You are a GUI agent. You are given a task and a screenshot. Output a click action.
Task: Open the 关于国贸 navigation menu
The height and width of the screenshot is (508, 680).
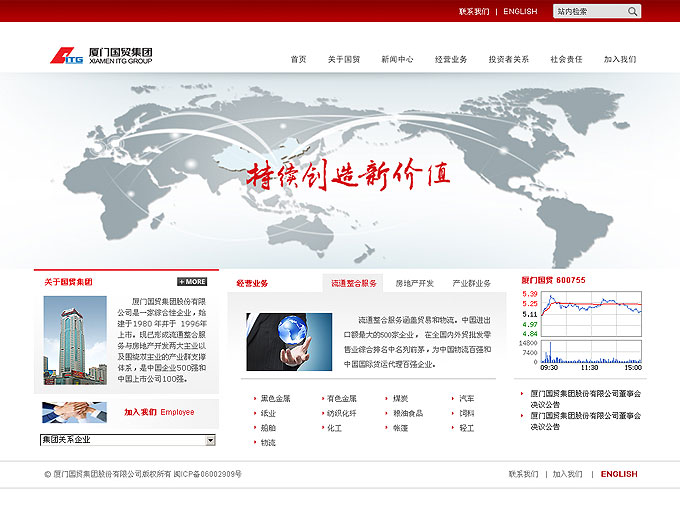(x=343, y=59)
